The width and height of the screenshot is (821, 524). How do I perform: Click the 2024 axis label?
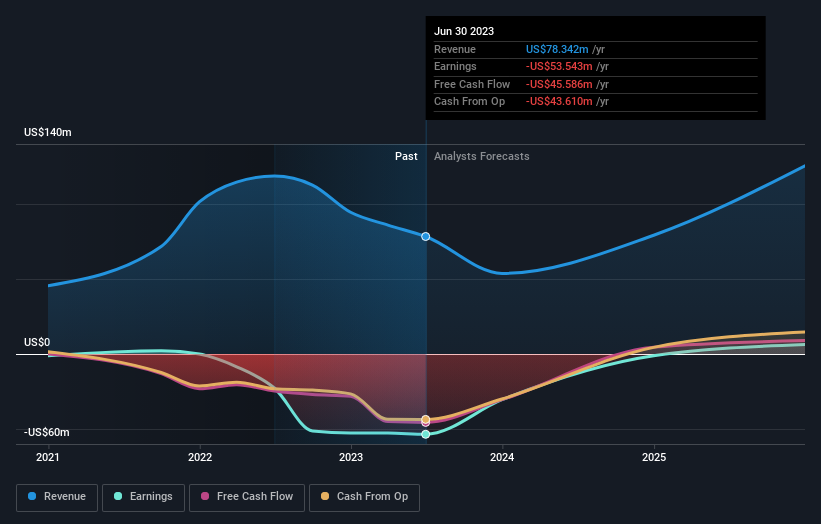[x=502, y=458]
